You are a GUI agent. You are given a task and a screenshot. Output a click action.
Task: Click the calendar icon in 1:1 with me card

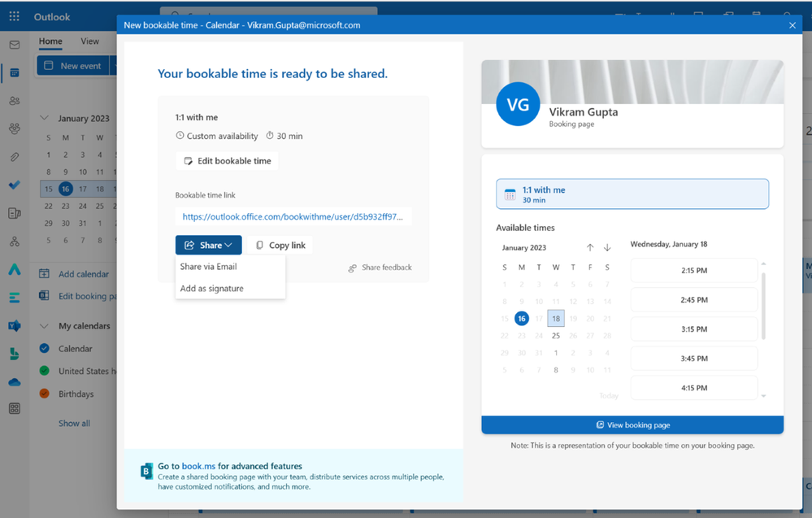(510, 194)
